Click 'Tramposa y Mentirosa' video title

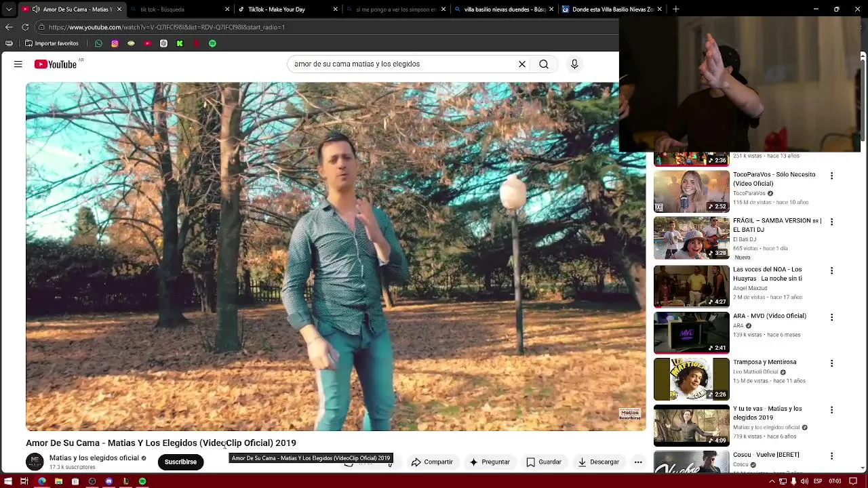point(764,362)
